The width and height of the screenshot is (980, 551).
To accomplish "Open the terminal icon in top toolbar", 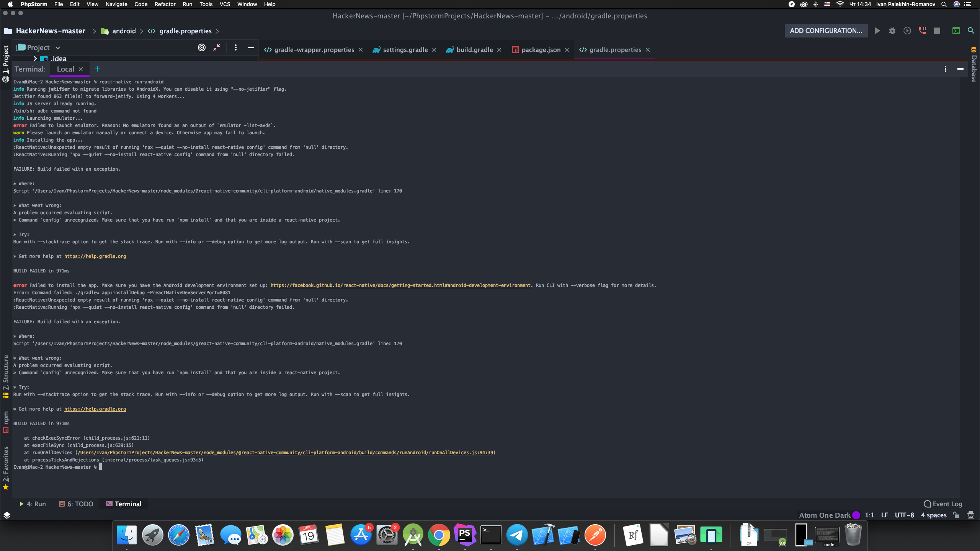I will click(956, 31).
